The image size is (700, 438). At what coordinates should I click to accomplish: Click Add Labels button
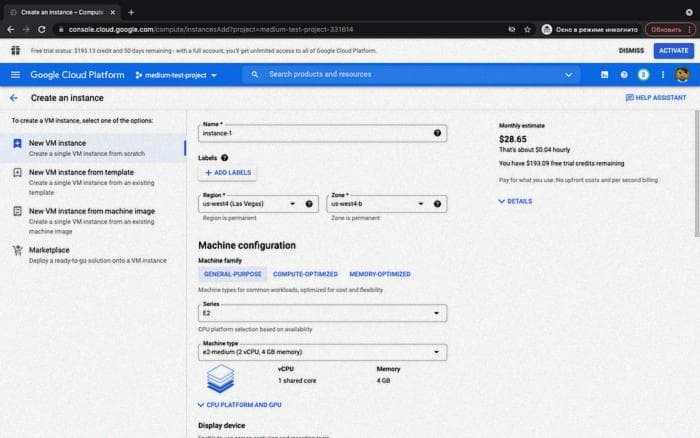tap(228, 173)
